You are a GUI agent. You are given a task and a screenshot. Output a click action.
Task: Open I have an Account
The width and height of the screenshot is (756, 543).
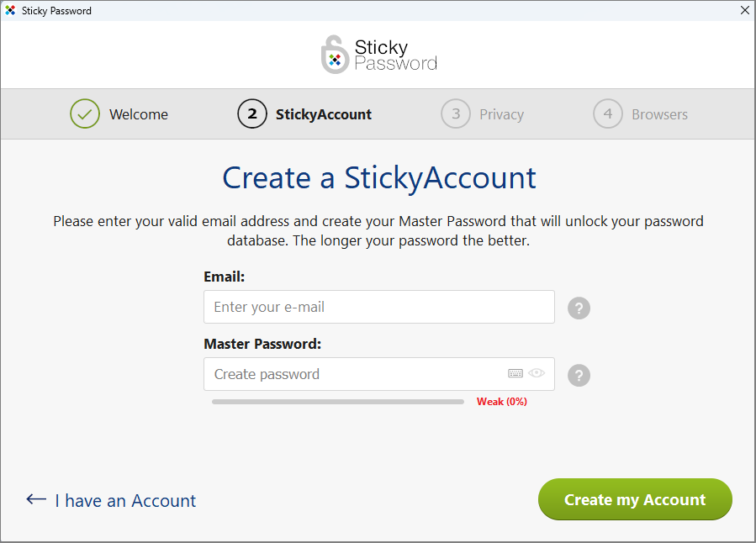pos(124,499)
